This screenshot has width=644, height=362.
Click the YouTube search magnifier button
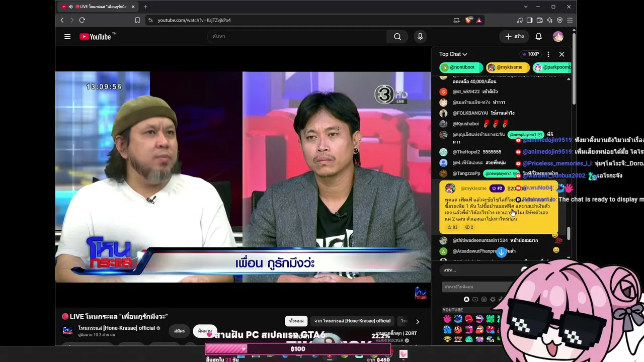(397, 37)
